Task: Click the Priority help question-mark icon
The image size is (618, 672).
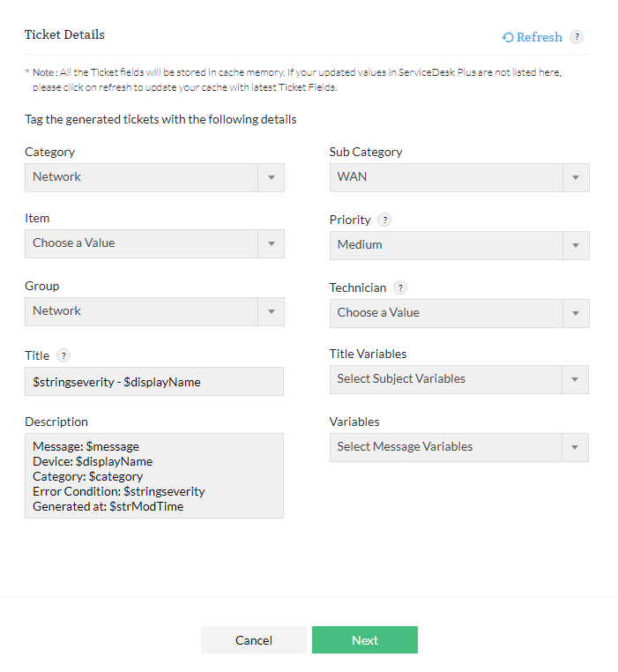Action: [x=384, y=220]
